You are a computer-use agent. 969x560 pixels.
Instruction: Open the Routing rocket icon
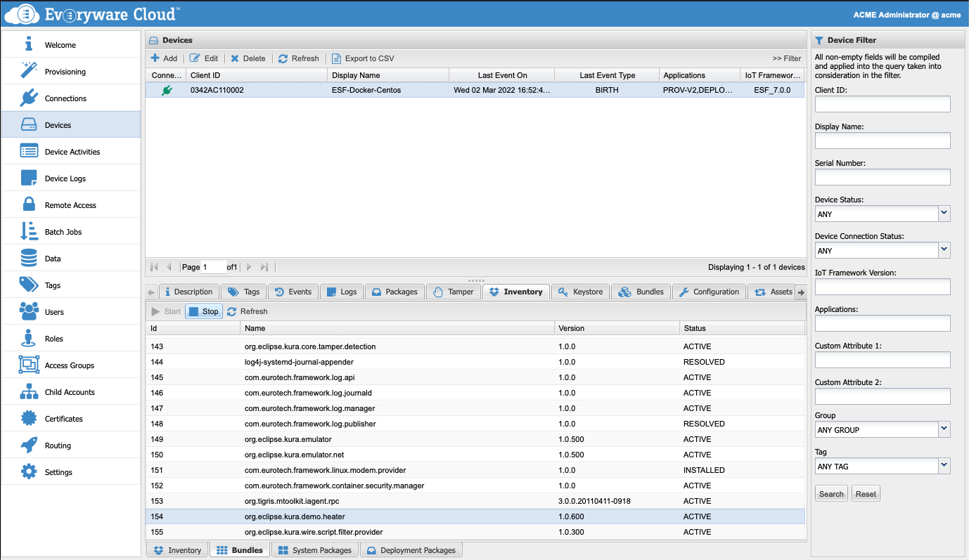[29, 445]
